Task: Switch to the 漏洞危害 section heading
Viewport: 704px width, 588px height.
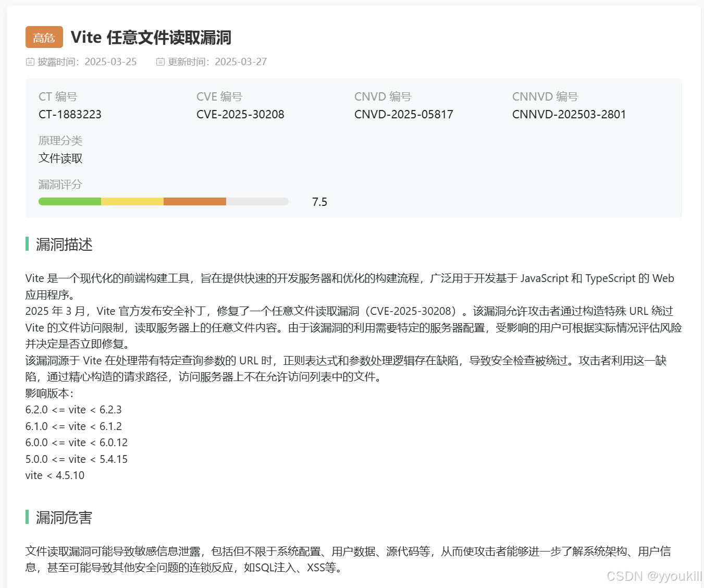Action: pyautogui.click(x=63, y=517)
